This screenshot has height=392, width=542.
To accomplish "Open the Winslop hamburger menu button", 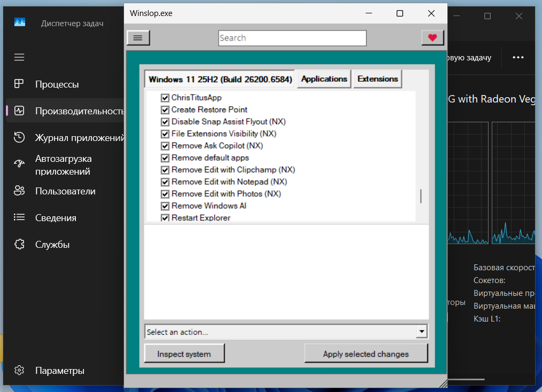I will coord(138,38).
